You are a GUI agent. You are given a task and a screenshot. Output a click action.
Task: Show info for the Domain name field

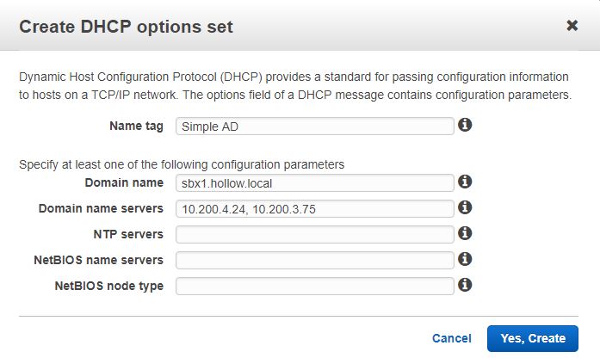(x=465, y=182)
